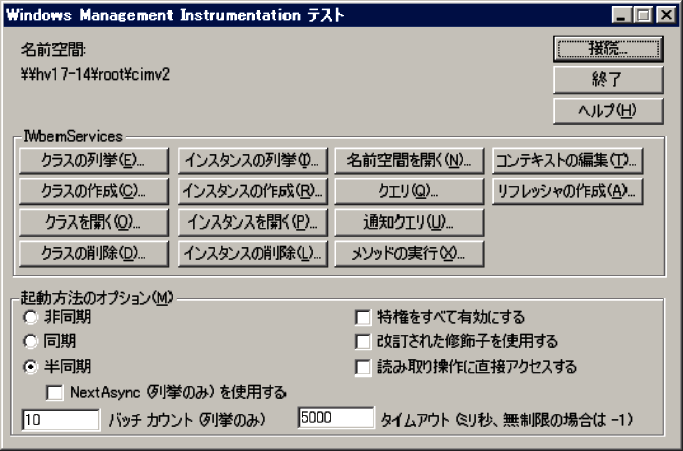Check 読み取り操作に直接アクセスする option
This screenshot has width=683, height=451.
pos(363,367)
